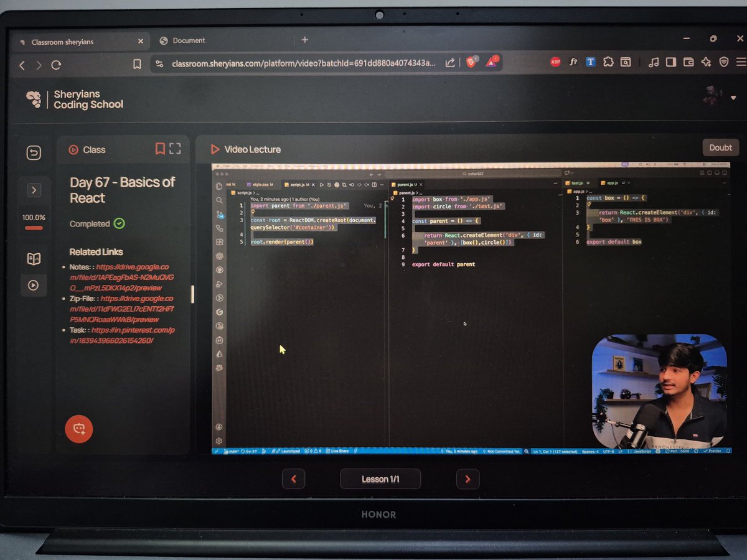Open the ABP adblock extension
This screenshot has width=747, height=560.
click(x=555, y=62)
